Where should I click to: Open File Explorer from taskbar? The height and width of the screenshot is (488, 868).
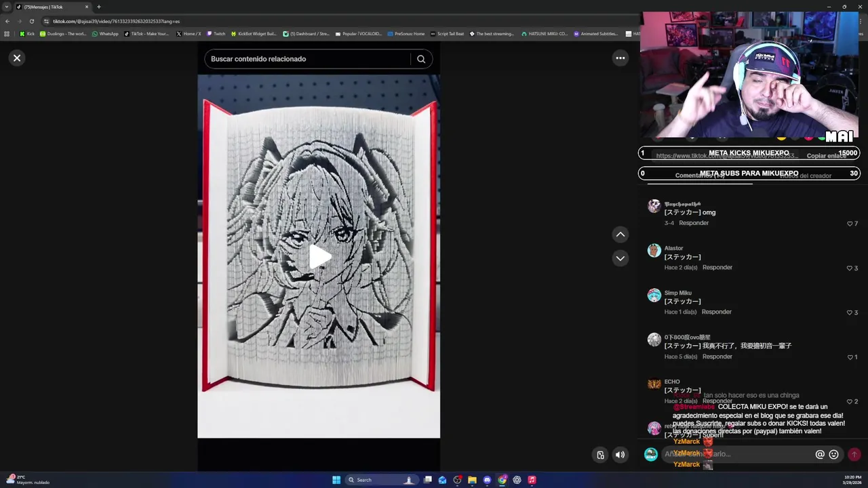pyautogui.click(x=472, y=480)
